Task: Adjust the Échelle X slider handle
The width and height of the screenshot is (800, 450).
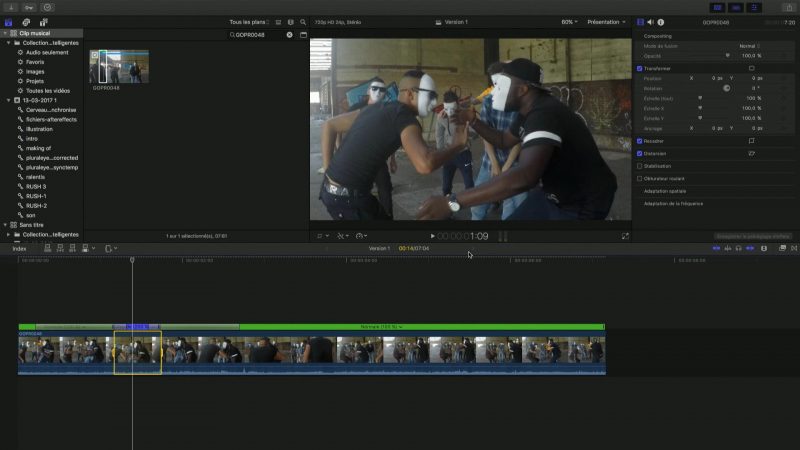Action: pos(700,108)
